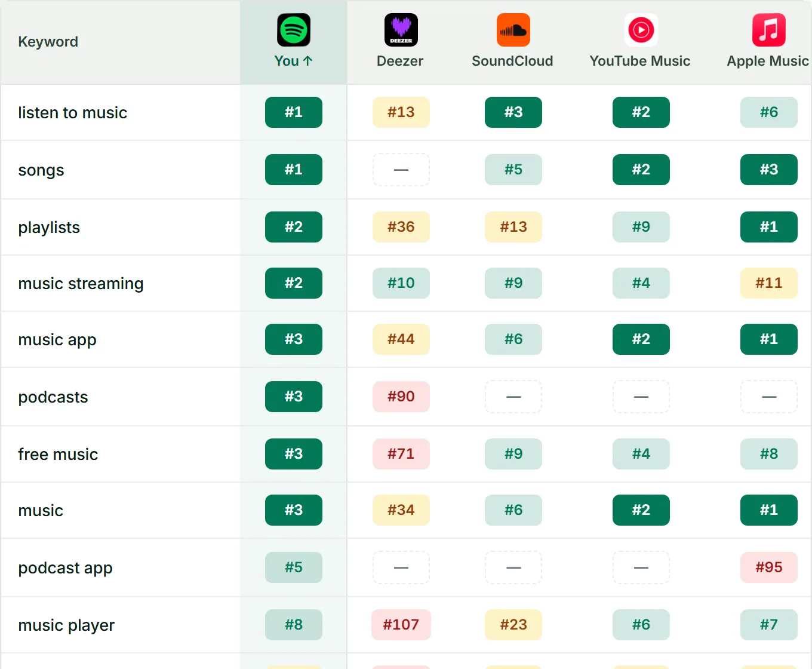
Task: Click the YouTube Music app icon
Action: (x=641, y=30)
